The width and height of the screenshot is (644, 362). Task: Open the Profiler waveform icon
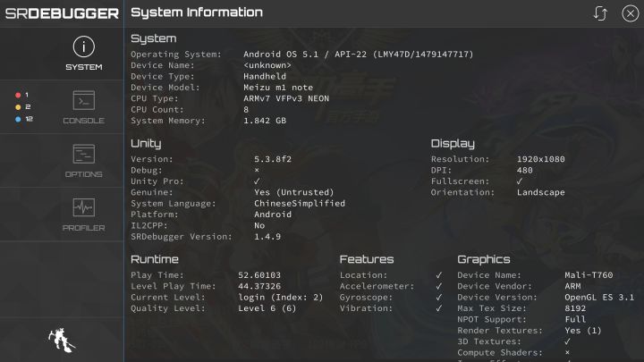coord(84,207)
